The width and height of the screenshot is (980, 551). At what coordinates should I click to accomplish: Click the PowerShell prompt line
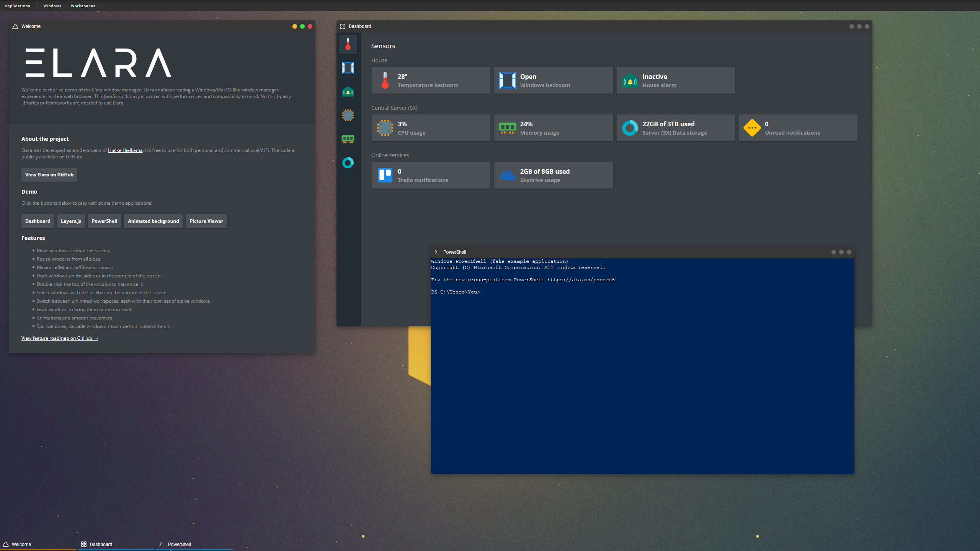tap(456, 292)
